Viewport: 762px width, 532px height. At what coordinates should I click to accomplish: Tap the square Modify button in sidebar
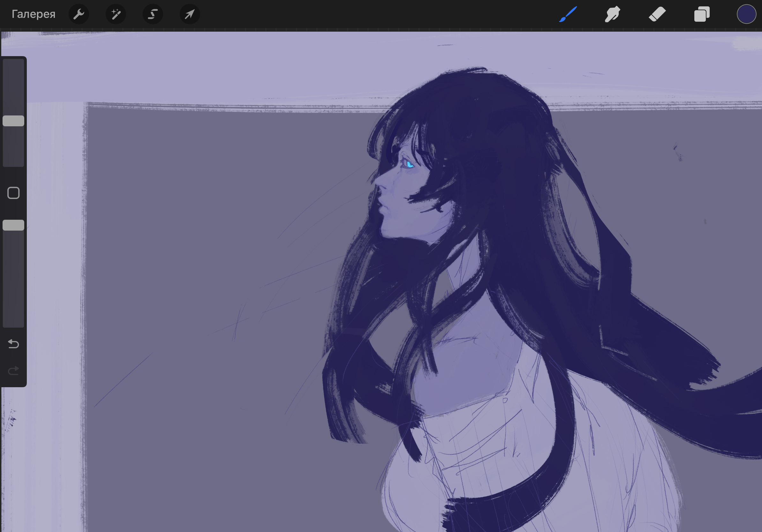click(x=13, y=193)
